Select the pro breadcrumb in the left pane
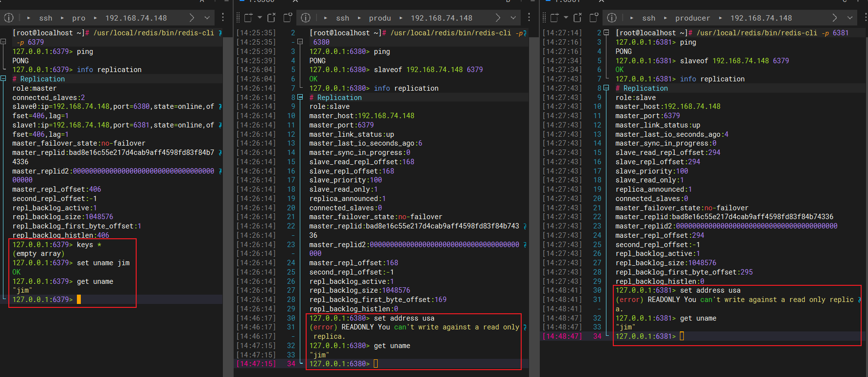The width and height of the screenshot is (868, 377). pos(78,18)
